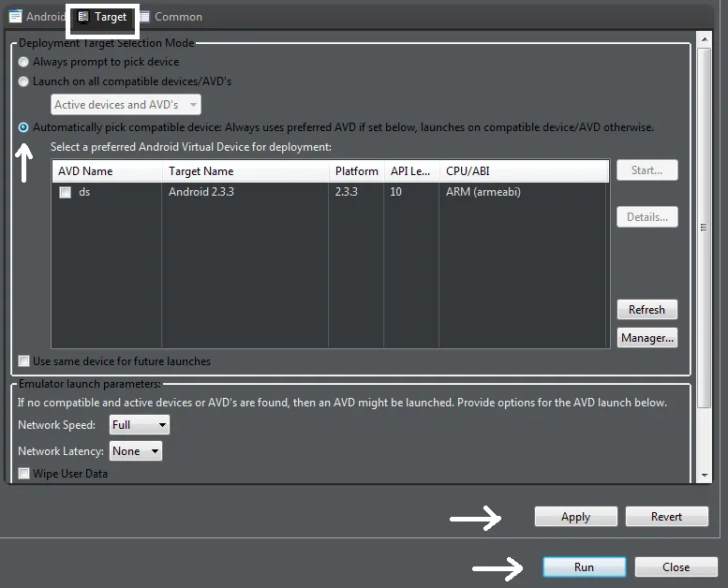Open the Network Latency dropdown
This screenshot has height=588, width=728.
point(136,451)
